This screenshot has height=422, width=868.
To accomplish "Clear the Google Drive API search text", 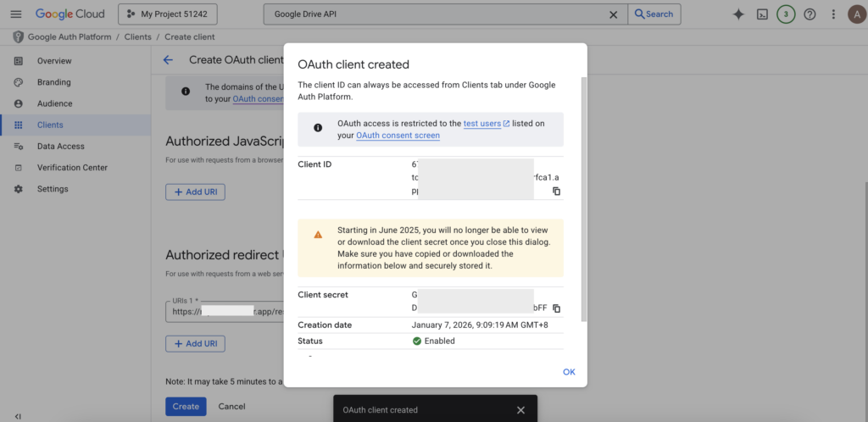I will click(614, 14).
